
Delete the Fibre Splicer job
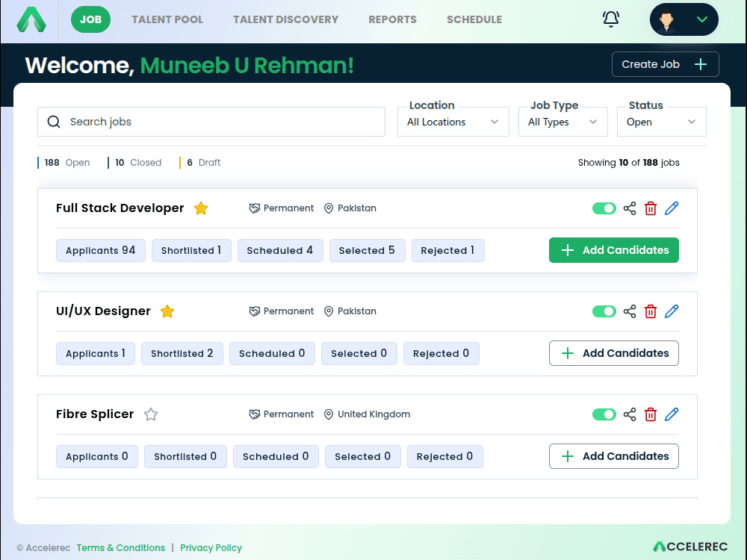651,414
